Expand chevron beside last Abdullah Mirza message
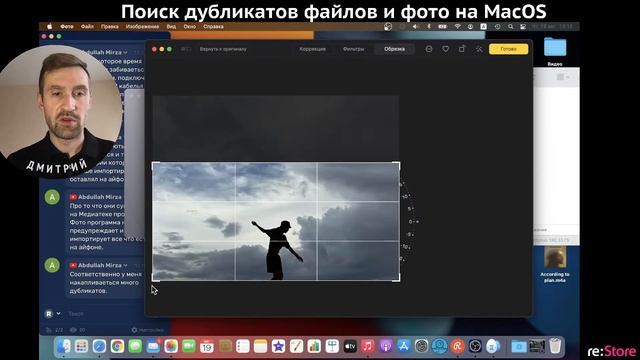This screenshot has height=360, width=640. (x=125, y=265)
